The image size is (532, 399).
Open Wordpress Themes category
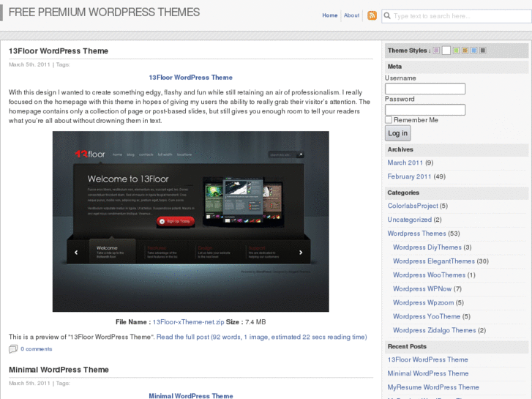click(416, 234)
